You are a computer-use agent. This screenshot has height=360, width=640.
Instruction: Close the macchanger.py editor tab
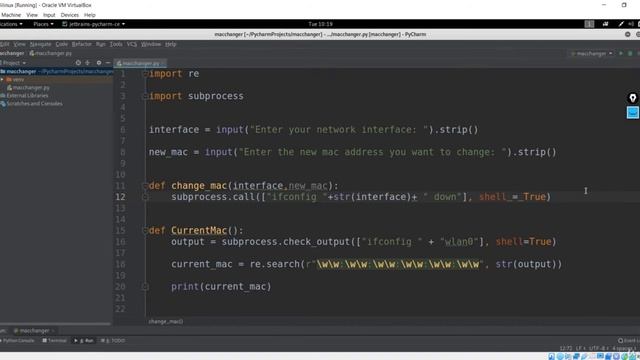[164, 63]
